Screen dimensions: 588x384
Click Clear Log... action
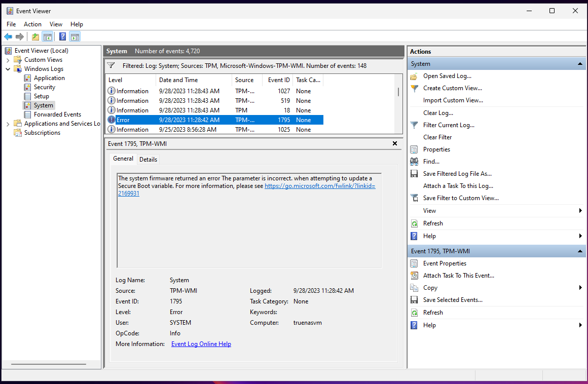(438, 113)
